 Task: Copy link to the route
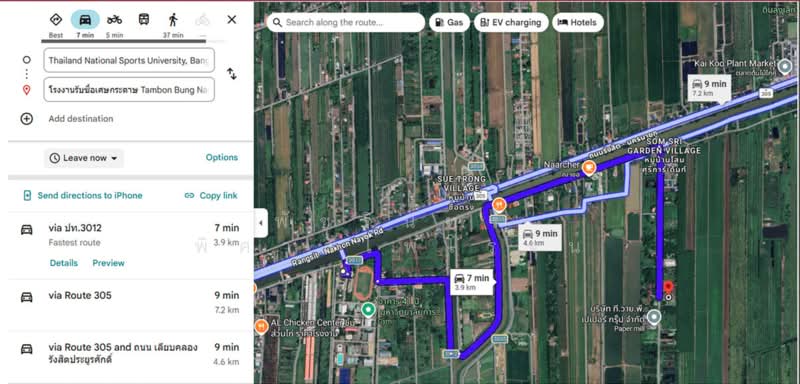(x=211, y=195)
